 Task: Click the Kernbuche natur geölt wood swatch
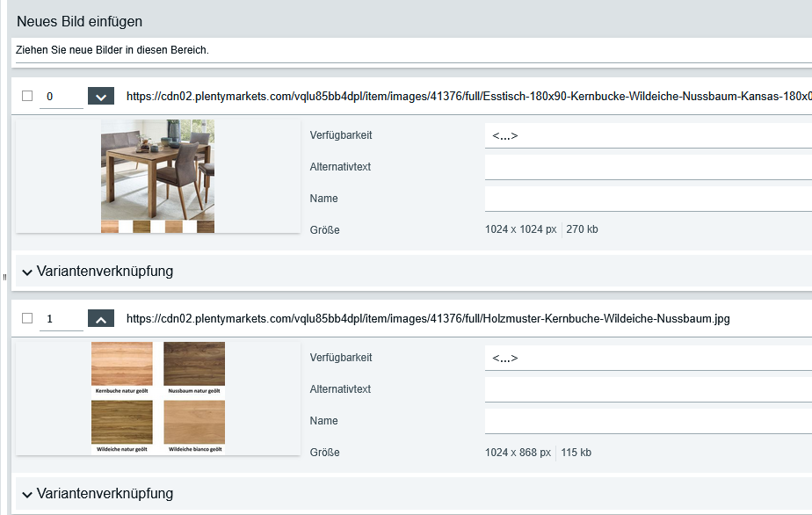(121, 363)
